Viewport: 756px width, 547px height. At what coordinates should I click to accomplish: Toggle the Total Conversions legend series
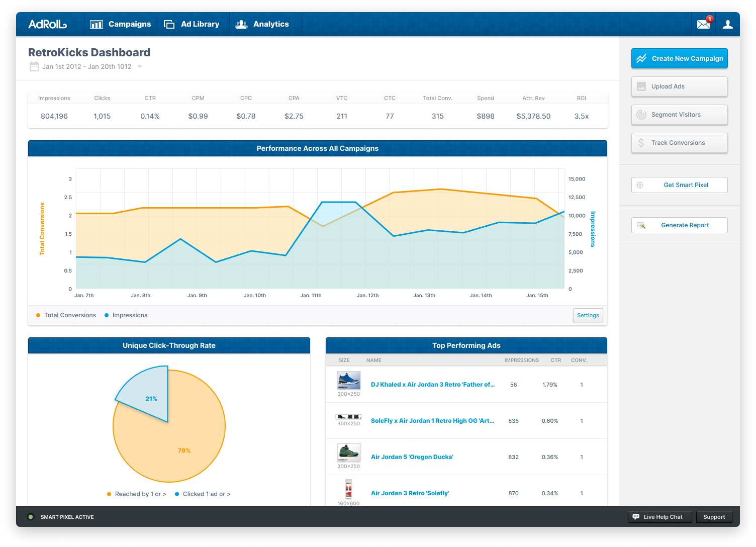[x=66, y=315]
